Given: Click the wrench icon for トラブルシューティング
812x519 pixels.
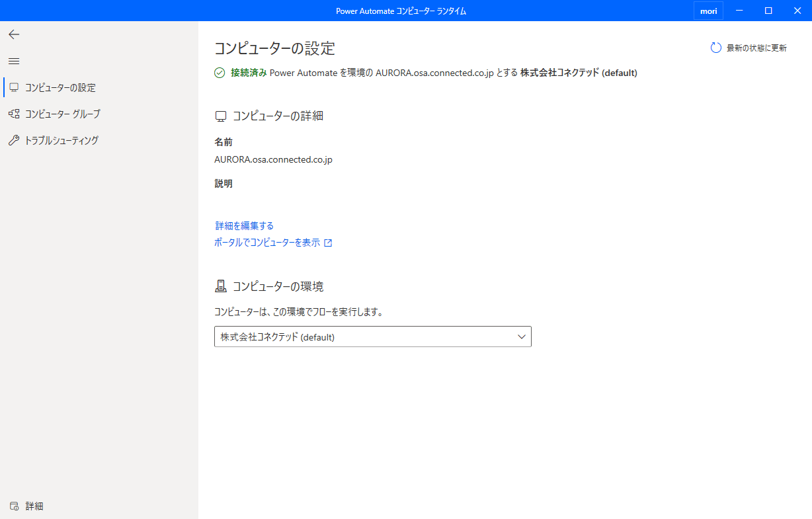Looking at the screenshot, I should pos(14,140).
